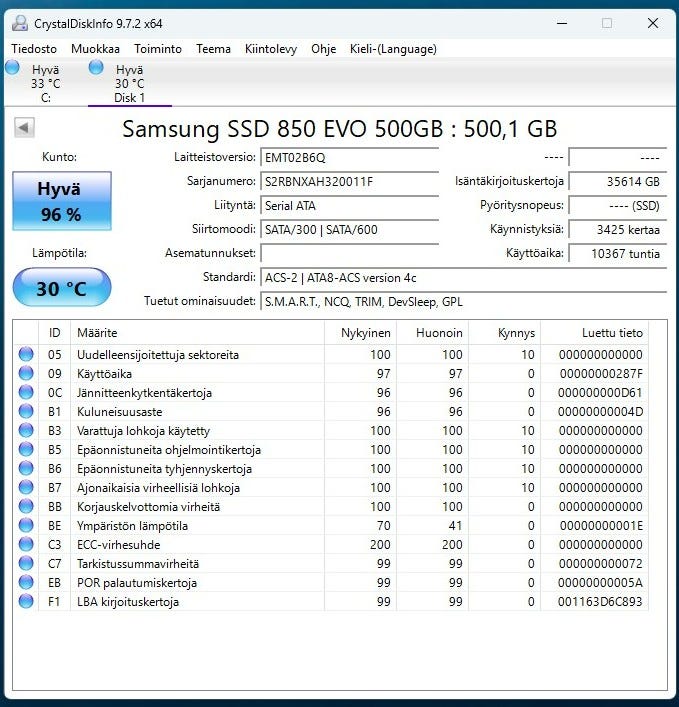Click the Hyvä 96 % health status button
Viewport: 679px width, 707px height.
(x=61, y=201)
